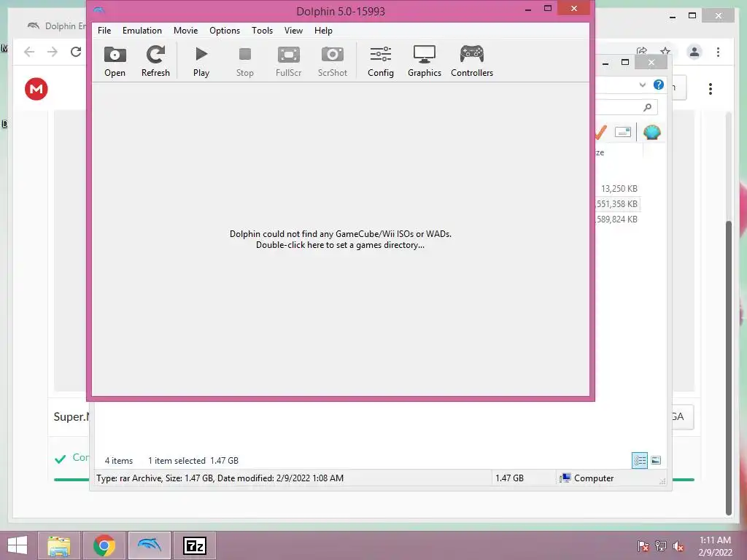Refresh the Dolphin game list
This screenshot has height=560, width=747.
click(x=155, y=61)
